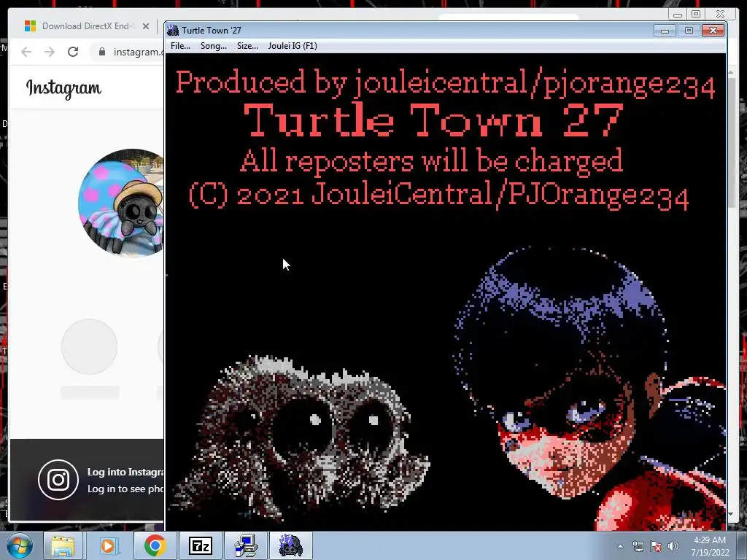The height and width of the screenshot is (560, 747).
Task: Switch to Google Chrome in the taskbar
Action: tap(155, 545)
